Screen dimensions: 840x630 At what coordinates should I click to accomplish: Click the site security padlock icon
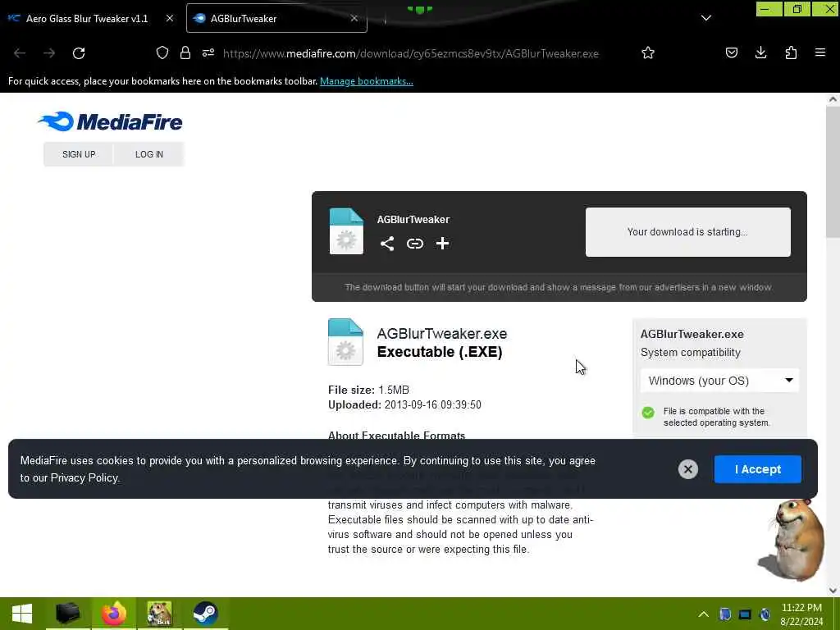tap(185, 52)
